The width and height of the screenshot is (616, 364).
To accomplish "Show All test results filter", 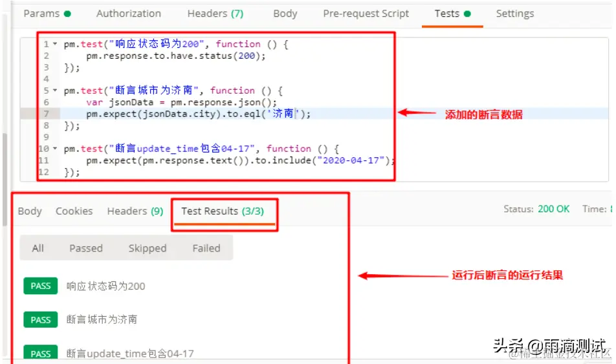I will (x=38, y=248).
